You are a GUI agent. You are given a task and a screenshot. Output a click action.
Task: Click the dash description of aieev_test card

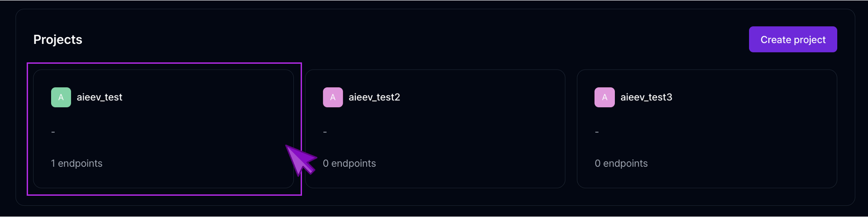click(x=53, y=132)
